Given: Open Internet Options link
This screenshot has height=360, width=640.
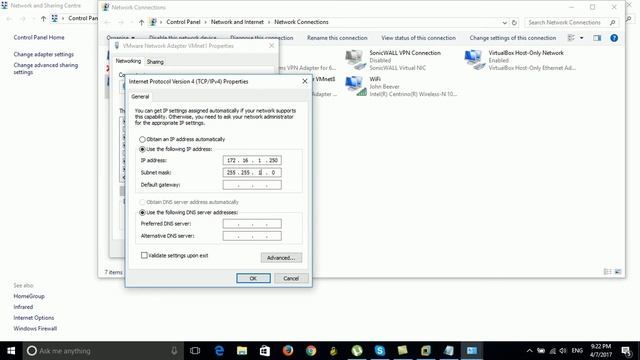Looking at the screenshot, I should click(33, 318).
